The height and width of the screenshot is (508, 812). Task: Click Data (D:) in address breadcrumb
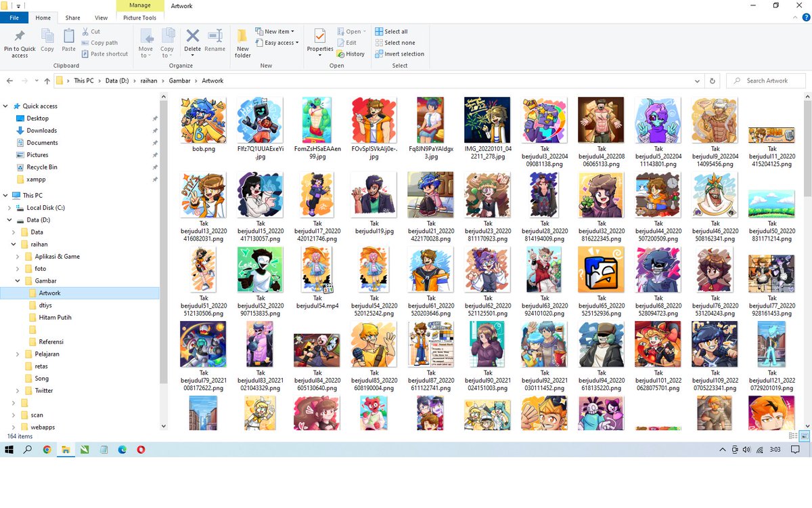tap(116, 81)
